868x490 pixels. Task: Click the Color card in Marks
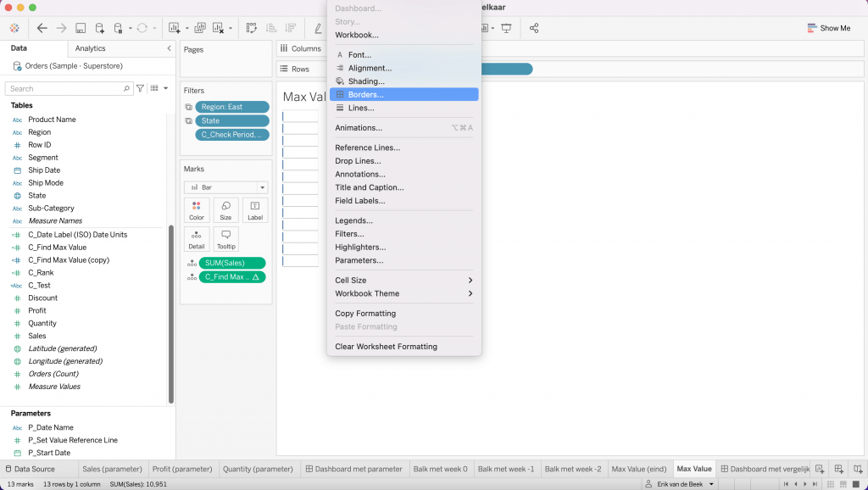(197, 210)
